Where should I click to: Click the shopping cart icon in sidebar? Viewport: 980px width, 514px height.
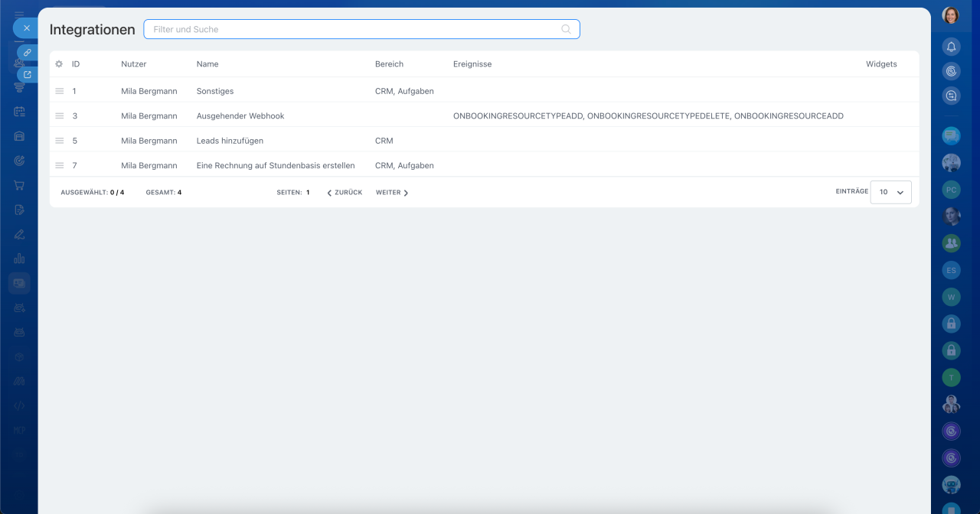pos(19,185)
